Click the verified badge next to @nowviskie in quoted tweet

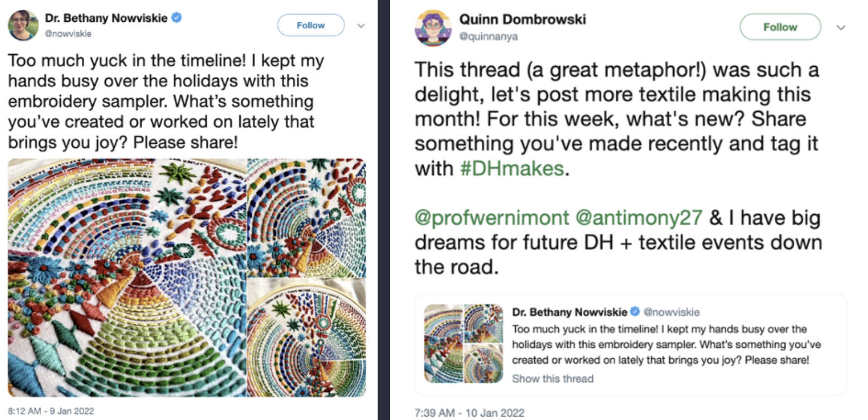point(636,312)
